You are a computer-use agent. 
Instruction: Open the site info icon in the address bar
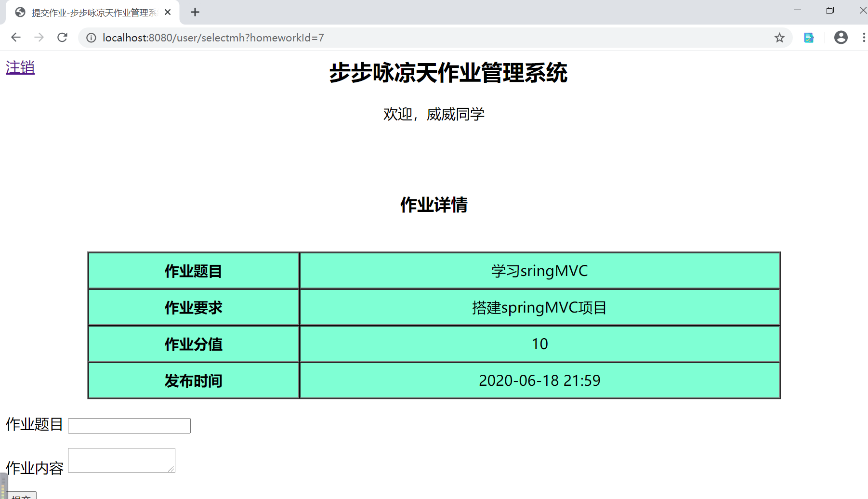pyautogui.click(x=91, y=38)
